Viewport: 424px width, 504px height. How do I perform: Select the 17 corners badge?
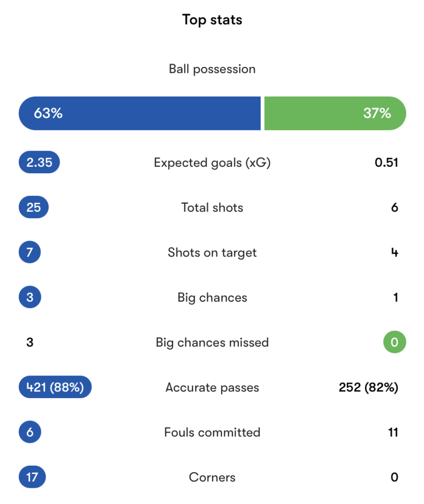[x=32, y=477]
